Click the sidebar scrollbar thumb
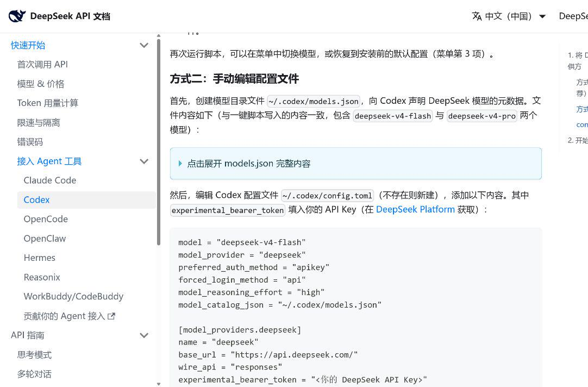 point(159,142)
